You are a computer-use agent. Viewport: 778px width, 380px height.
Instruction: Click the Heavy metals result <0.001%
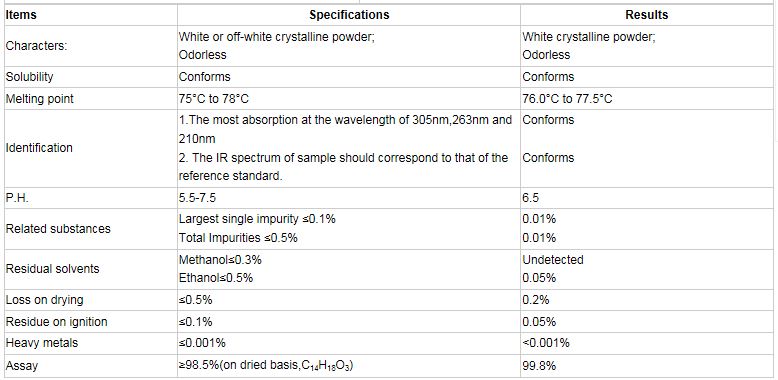click(546, 343)
